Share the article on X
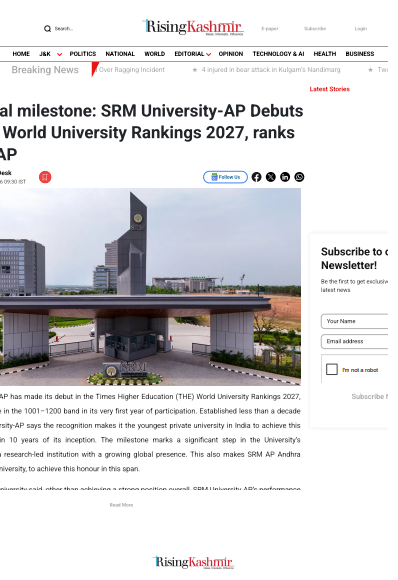Image resolution: width=398 pixels, height=580 pixels. pyautogui.click(x=271, y=177)
